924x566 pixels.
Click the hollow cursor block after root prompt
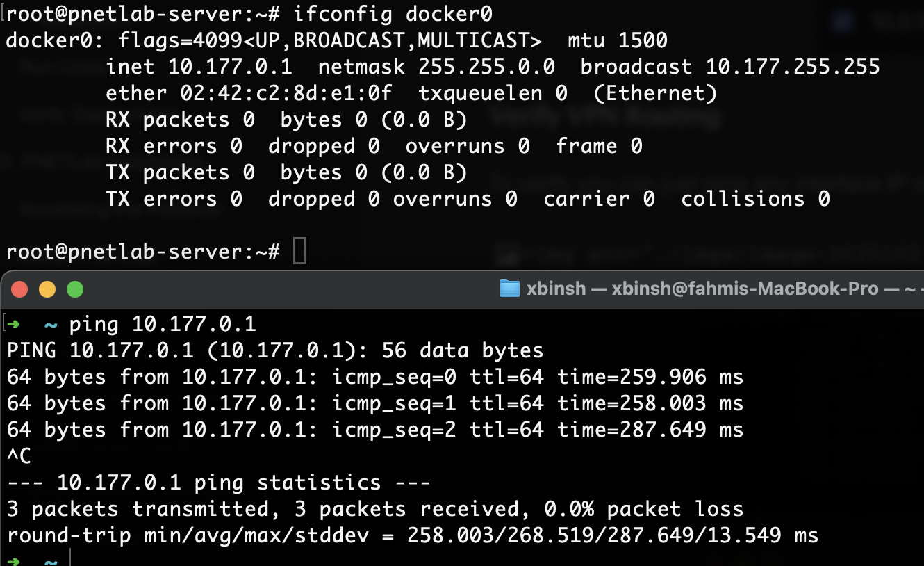coord(299,251)
